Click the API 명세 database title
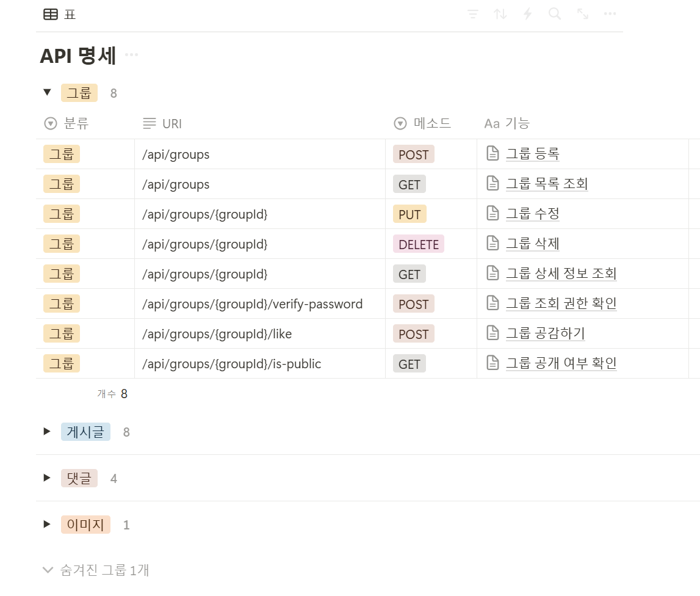The width and height of the screenshot is (700, 596). click(x=78, y=56)
